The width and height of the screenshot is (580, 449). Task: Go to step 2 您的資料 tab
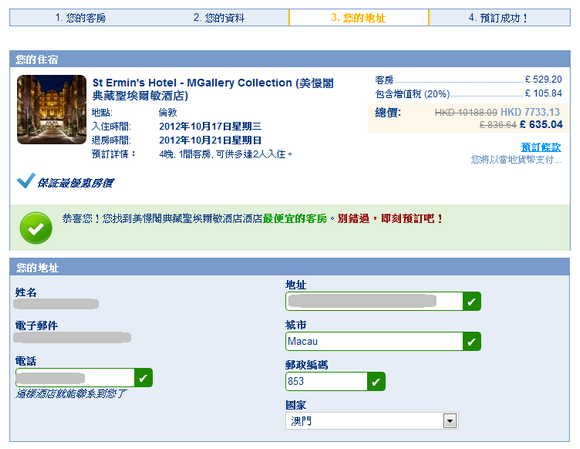219,18
